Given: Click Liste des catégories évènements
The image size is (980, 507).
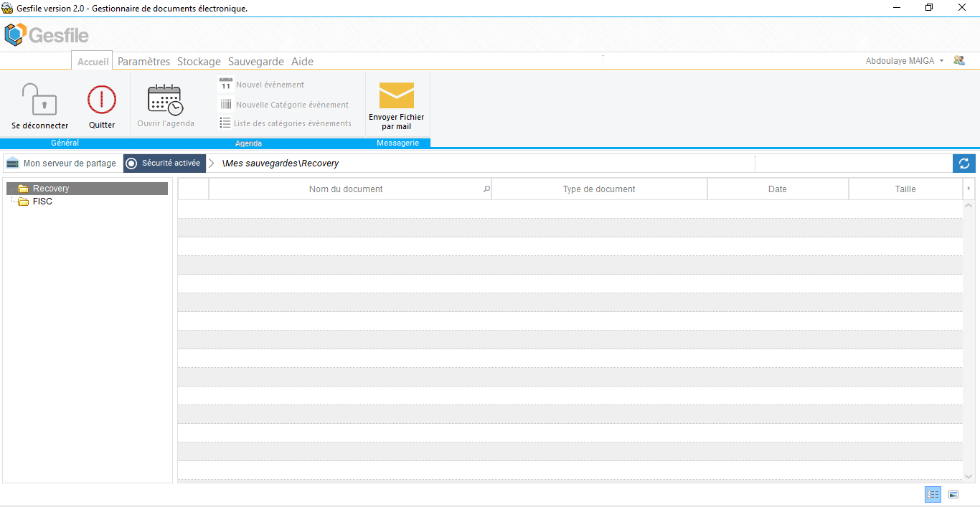Looking at the screenshot, I should [x=292, y=123].
